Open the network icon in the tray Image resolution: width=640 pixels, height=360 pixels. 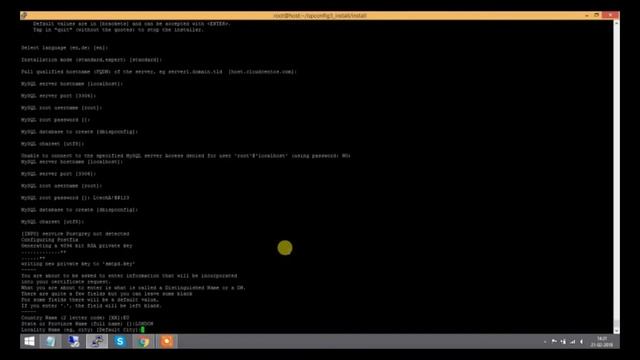pyautogui.click(x=572, y=342)
